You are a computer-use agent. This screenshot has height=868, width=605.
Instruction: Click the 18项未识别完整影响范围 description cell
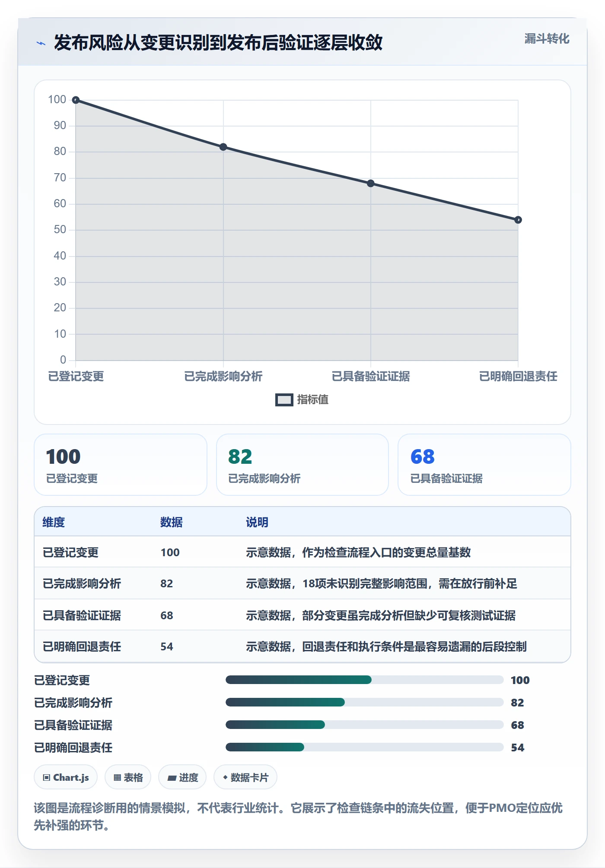382,583
